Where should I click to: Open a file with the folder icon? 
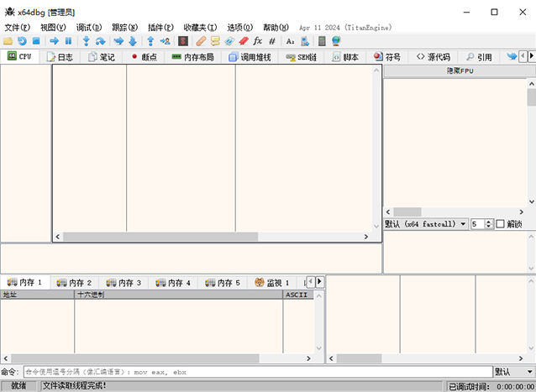click(8, 41)
